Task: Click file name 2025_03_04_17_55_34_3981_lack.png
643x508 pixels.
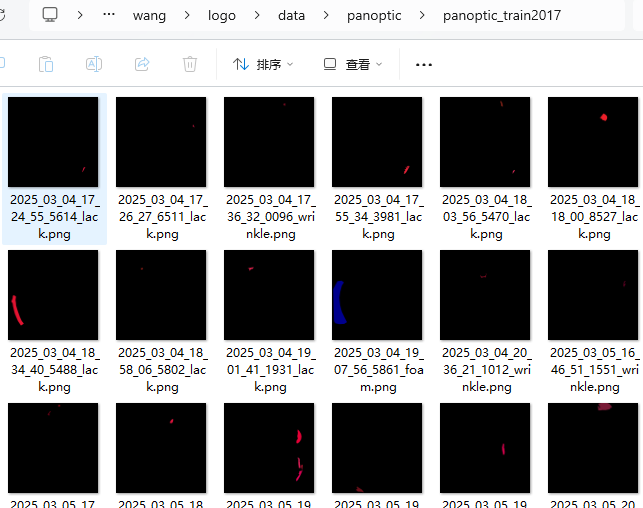Action: tap(379, 217)
